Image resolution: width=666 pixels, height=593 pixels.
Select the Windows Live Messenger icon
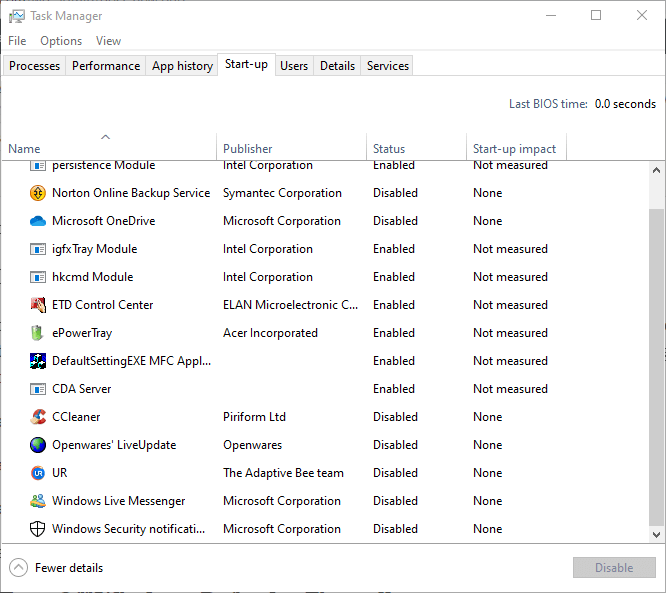pos(38,501)
